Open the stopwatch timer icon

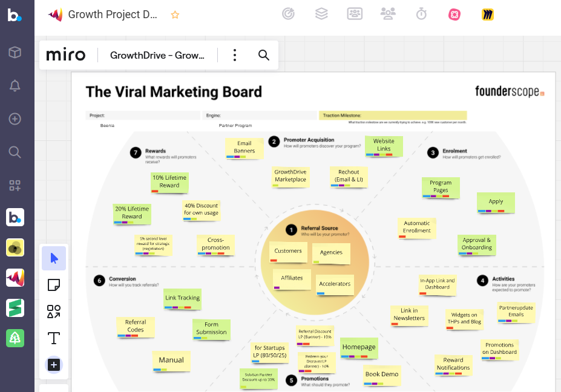coord(421,15)
